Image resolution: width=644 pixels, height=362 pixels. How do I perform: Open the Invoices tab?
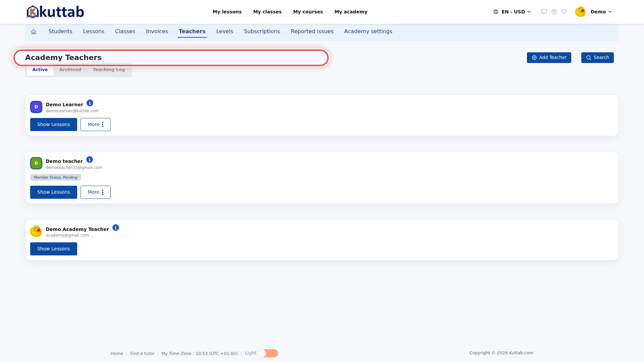pyautogui.click(x=157, y=32)
